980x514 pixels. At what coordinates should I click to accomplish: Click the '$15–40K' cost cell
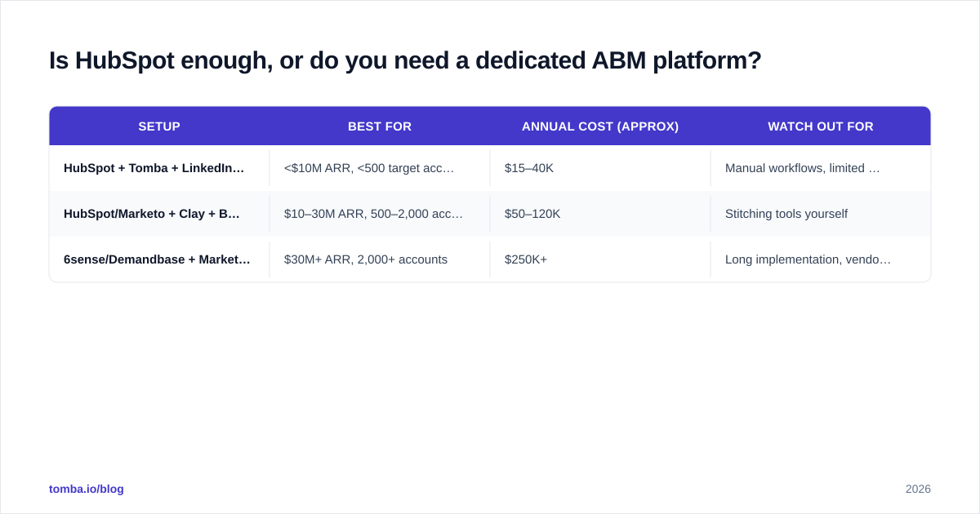[x=600, y=168]
